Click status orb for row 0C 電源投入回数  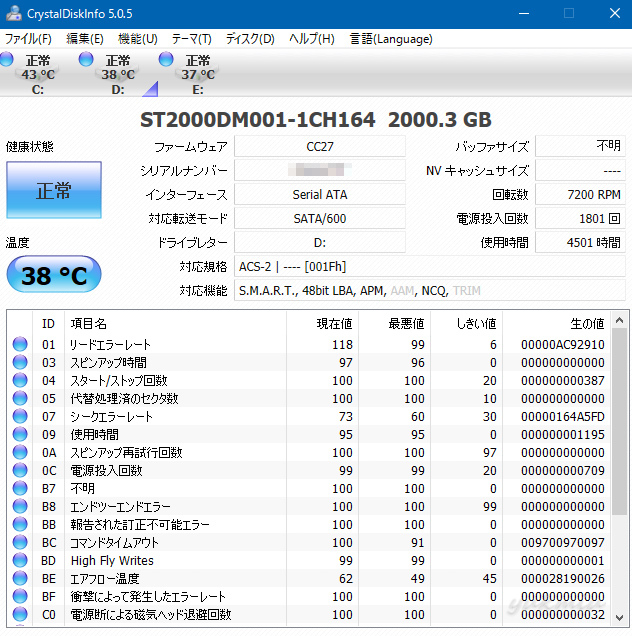pyautogui.click(x=20, y=470)
